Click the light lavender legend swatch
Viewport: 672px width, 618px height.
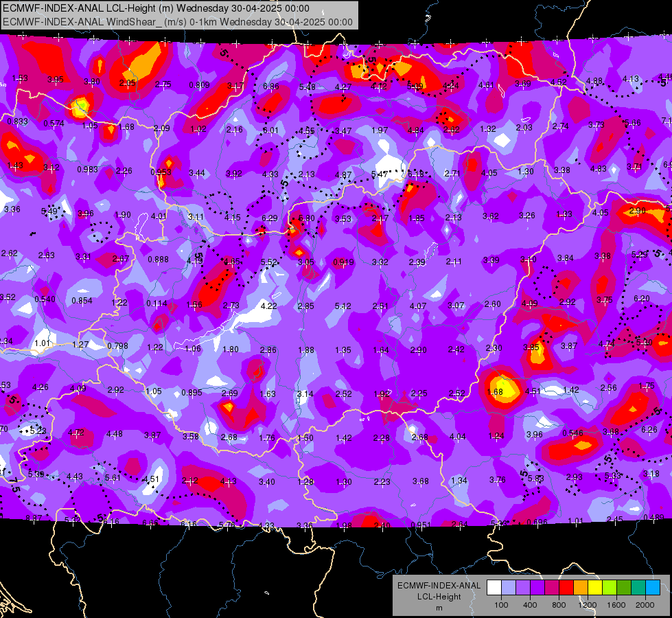click(x=509, y=587)
